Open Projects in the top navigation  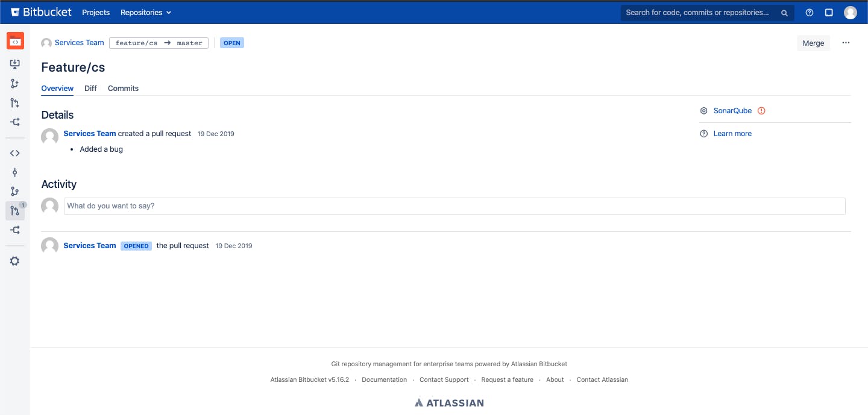click(96, 13)
